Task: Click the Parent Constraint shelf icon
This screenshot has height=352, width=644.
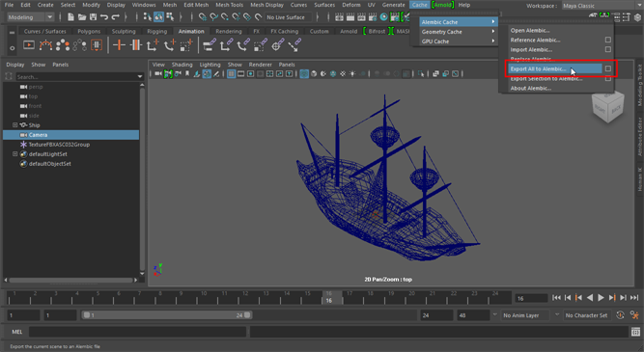Action: [x=210, y=45]
